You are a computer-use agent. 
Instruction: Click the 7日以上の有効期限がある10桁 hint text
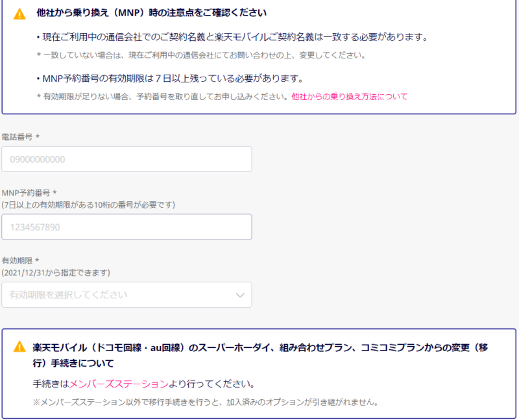point(88,204)
